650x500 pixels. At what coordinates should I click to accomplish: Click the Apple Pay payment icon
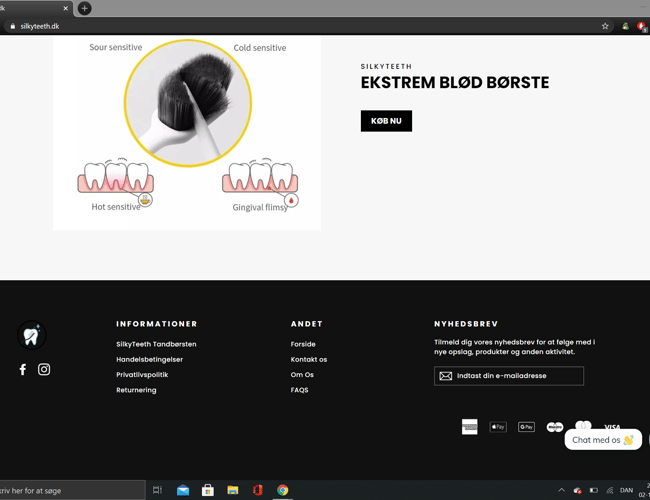coord(498,427)
